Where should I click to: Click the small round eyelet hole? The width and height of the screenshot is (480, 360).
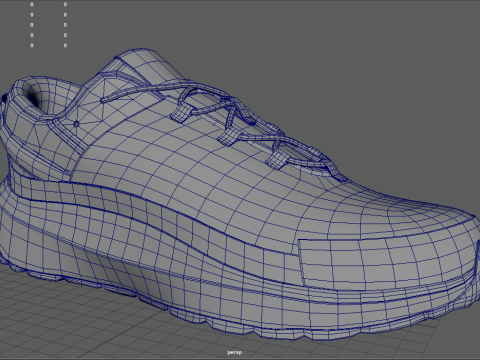(x=76, y=124)
